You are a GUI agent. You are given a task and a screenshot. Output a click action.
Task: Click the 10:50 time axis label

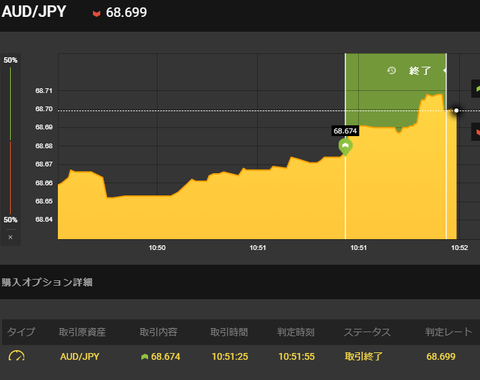coord(157,248)
